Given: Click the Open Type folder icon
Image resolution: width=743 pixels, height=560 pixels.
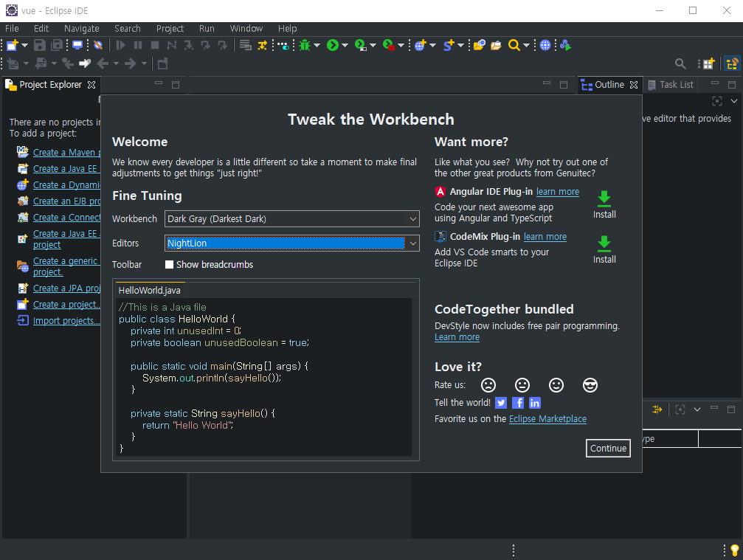Looking at the screenshot, I should (x=479, y=46).
